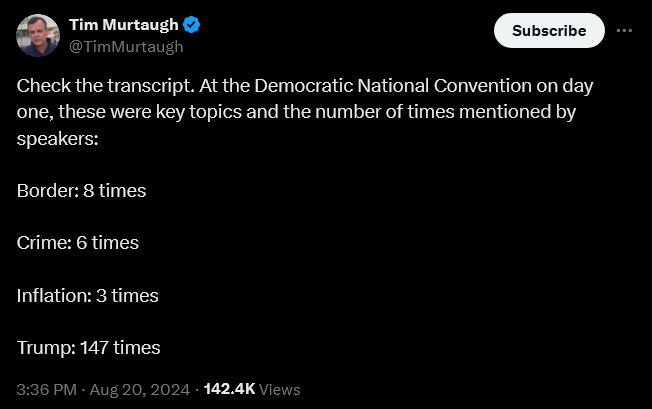Click the Views label
The width and height of the screenshot is (652, 409).
pos(280,389)
